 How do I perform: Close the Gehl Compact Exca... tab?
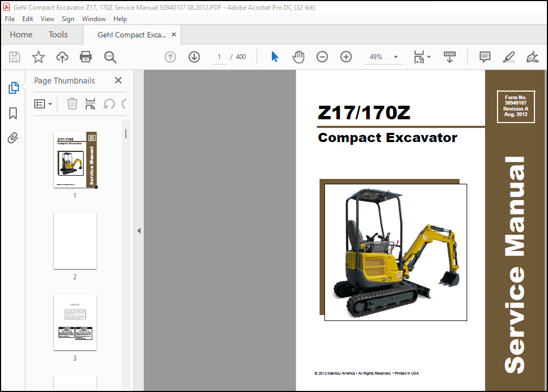coord(174,35)
